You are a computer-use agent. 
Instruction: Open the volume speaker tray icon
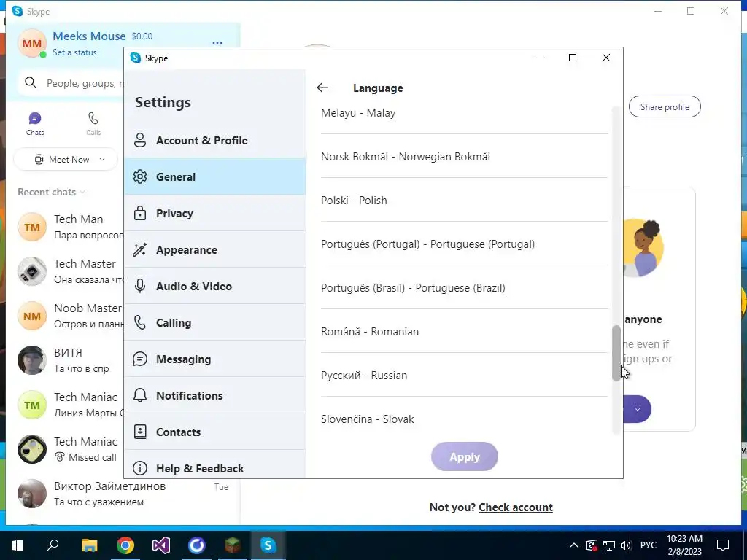tap(626, 545)
